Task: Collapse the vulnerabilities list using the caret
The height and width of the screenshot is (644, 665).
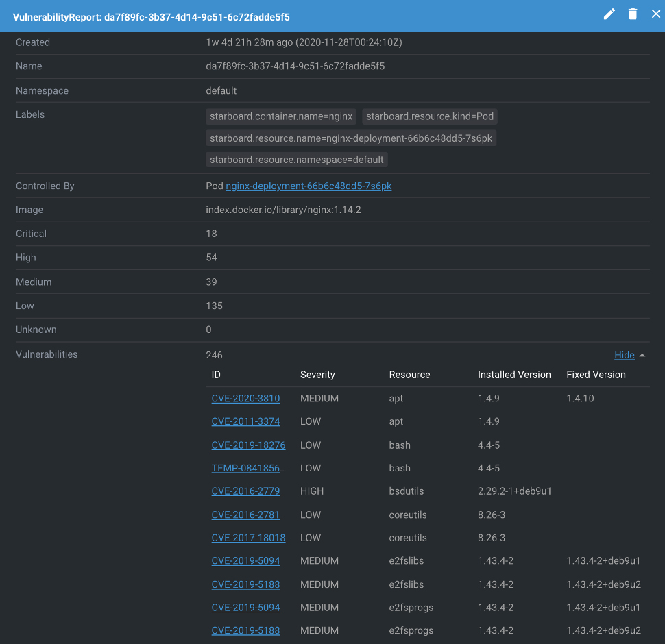Action: (642, 355)
